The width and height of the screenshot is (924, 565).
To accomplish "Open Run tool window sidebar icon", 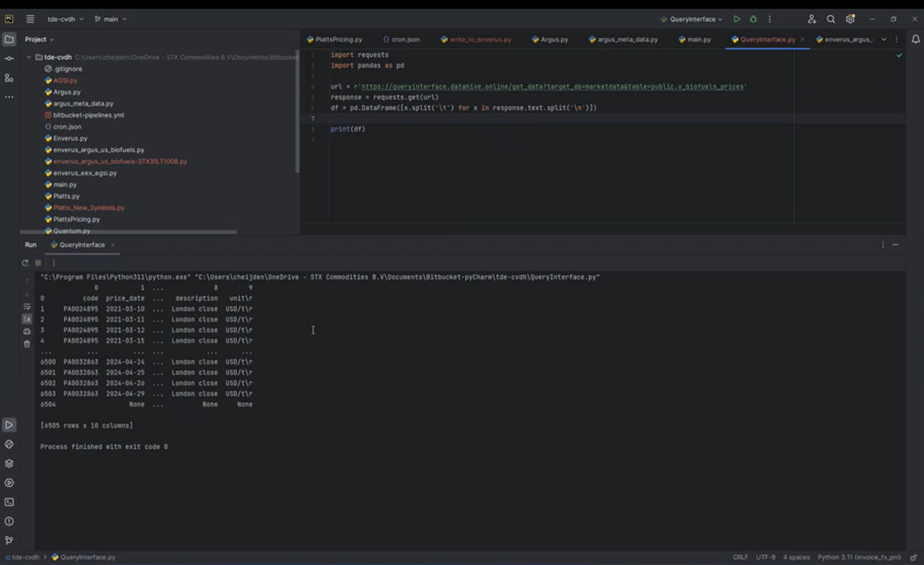I will pyautogui.click(x=9, y=425).
